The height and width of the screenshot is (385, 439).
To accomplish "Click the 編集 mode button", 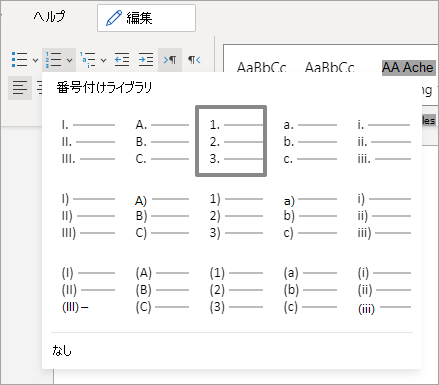I will tap(146, 18).
